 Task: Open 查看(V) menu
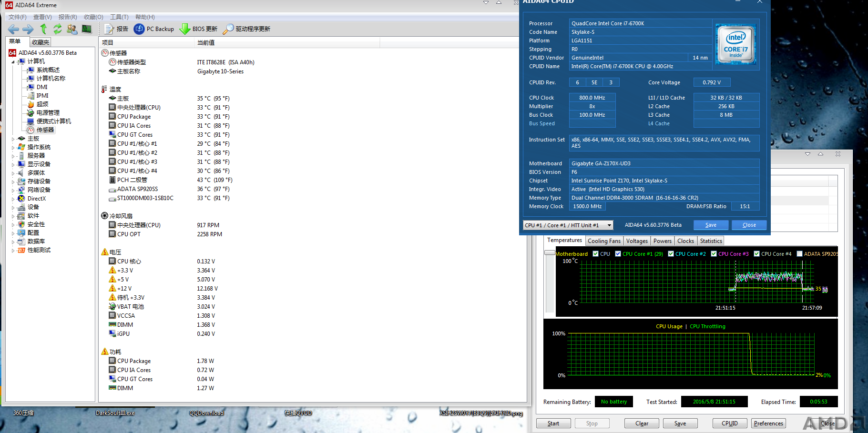42,17
